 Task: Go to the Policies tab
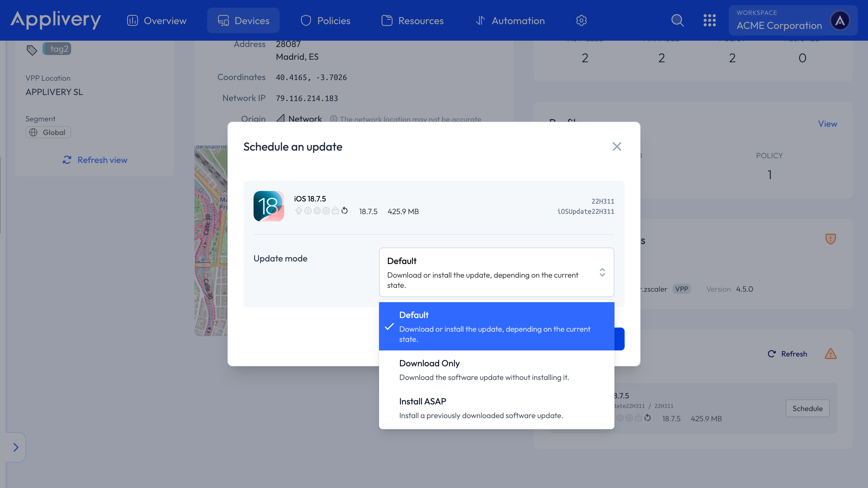coord(325,20)
